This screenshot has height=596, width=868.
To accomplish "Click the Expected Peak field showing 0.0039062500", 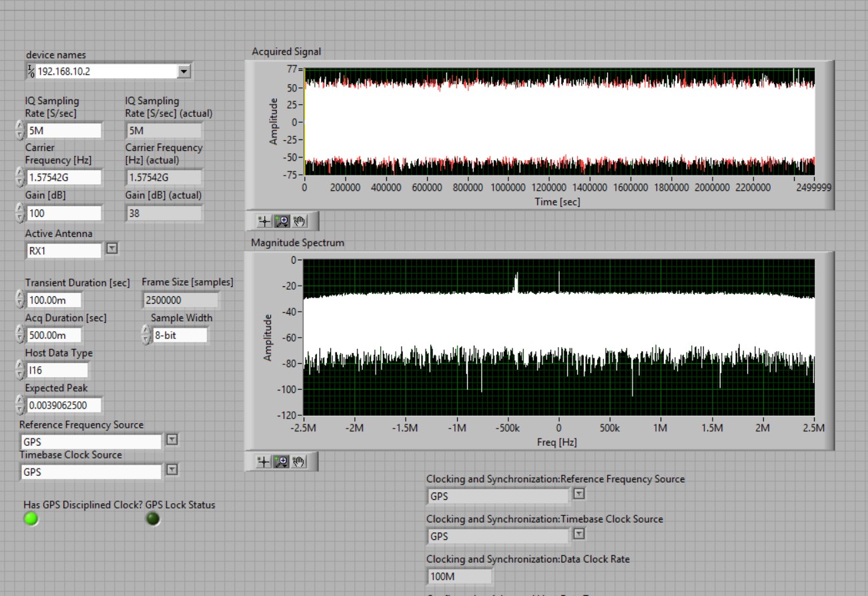I will click(65, 405).
